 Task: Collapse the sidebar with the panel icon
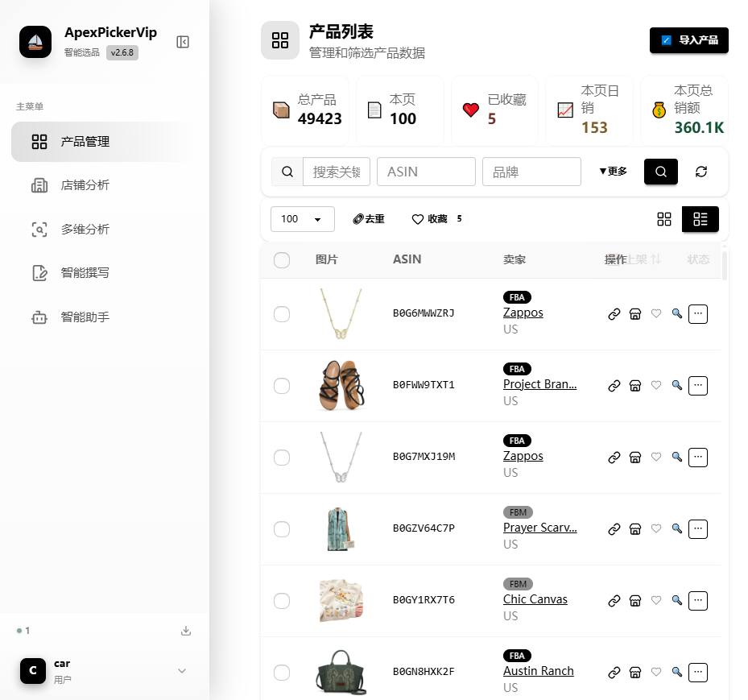pyautogui.click(x=183, y=42)
